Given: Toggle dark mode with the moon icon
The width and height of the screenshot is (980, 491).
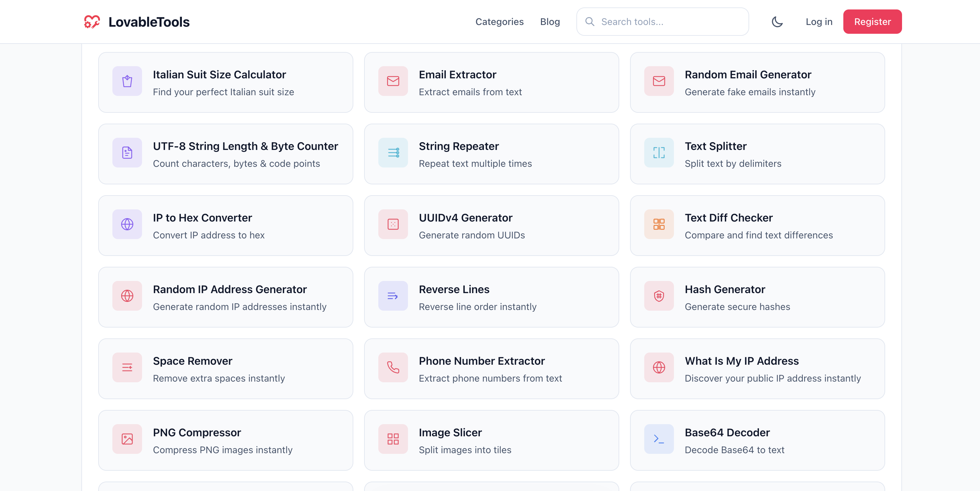Looking at the screenshot, I should coord(777,22).
